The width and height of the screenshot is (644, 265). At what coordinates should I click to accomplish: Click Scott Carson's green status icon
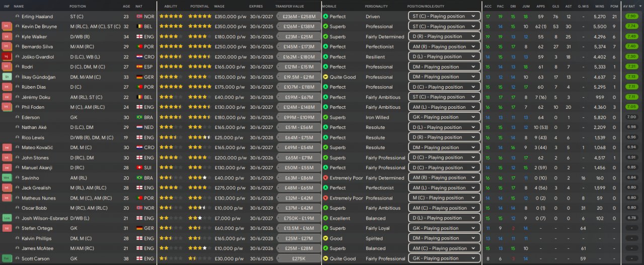[7, 258]
